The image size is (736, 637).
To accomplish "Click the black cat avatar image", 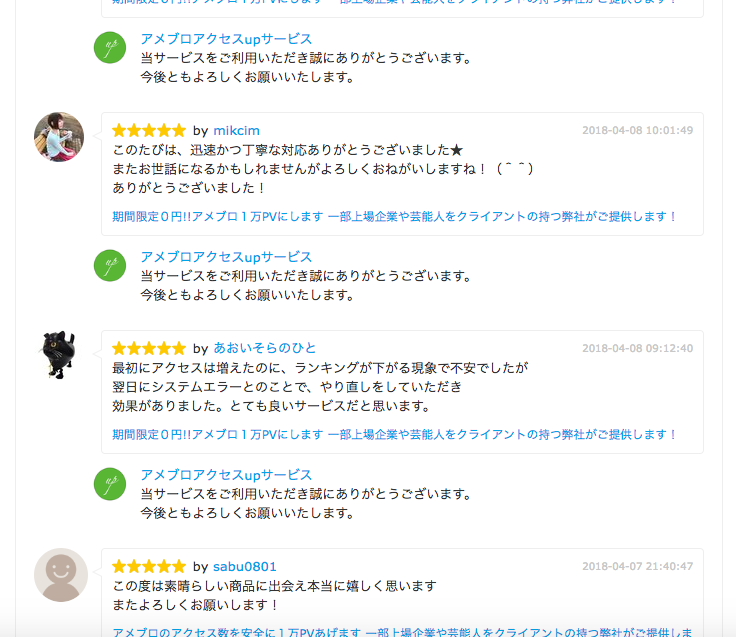I will (59, 355).
